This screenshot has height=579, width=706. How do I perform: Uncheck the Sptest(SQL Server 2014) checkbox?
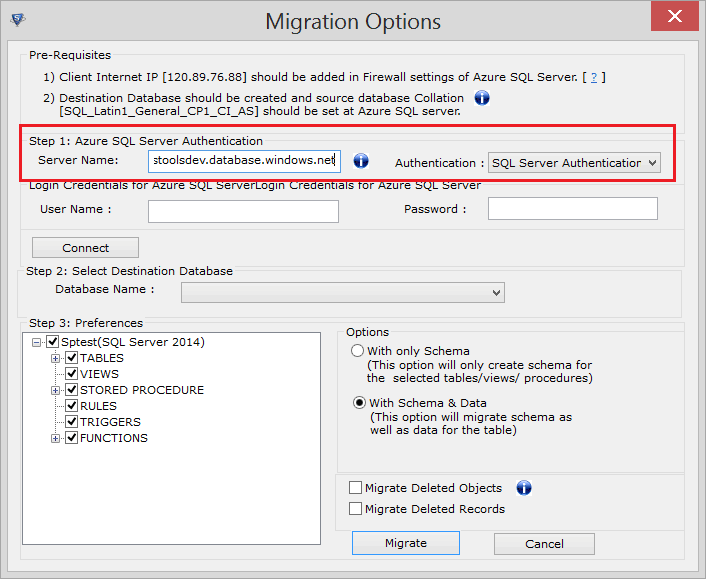[x=53, y=342]
